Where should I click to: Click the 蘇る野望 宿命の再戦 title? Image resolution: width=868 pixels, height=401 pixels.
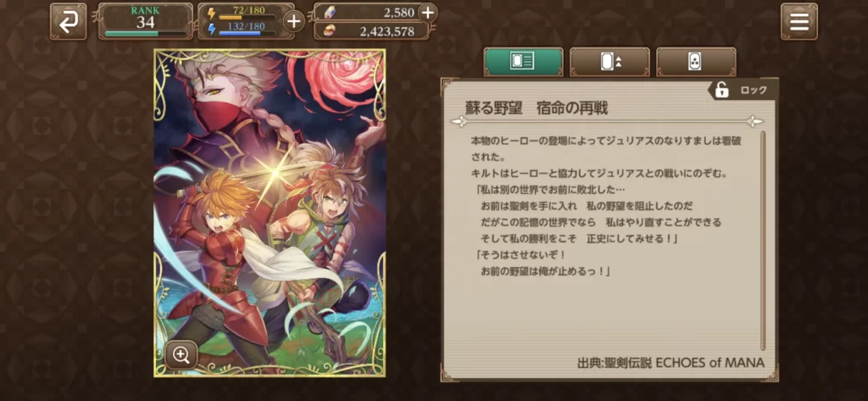pyautogui.click(x=537, y=108)
